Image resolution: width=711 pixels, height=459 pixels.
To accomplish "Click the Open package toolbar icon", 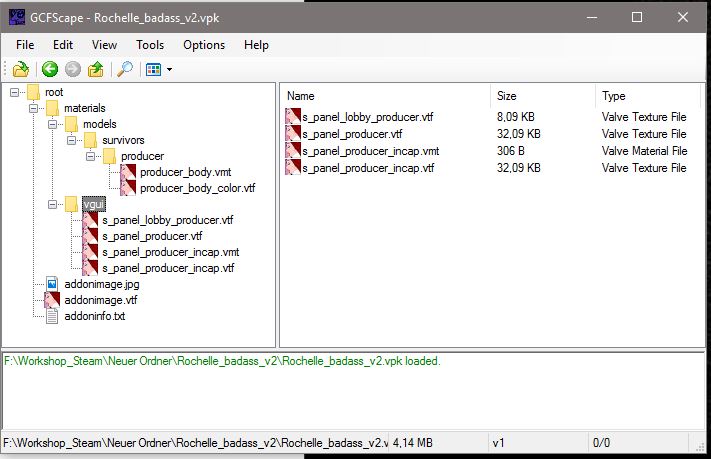I will pyautogui.click(x=20, y=69).
